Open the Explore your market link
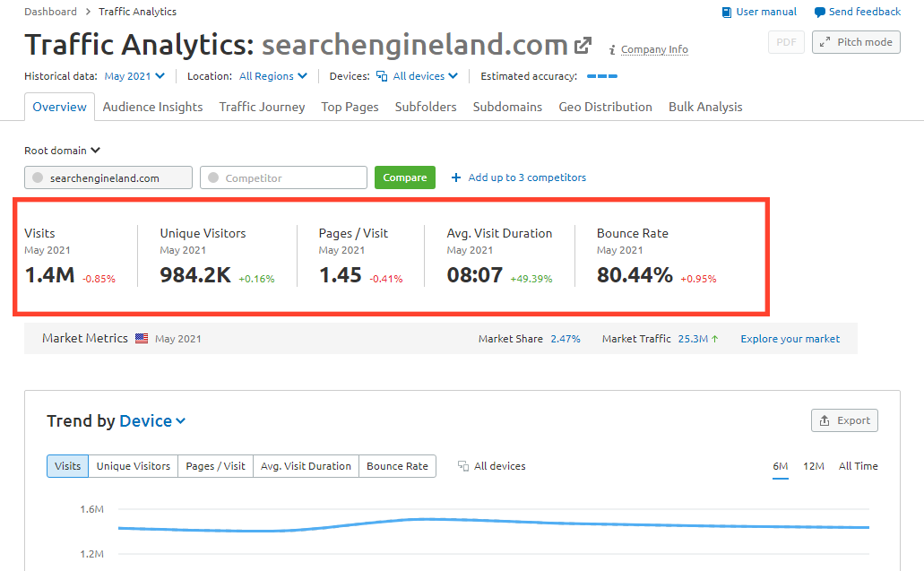This screenshot has height=571, width=924. click(x=790, y=339)
